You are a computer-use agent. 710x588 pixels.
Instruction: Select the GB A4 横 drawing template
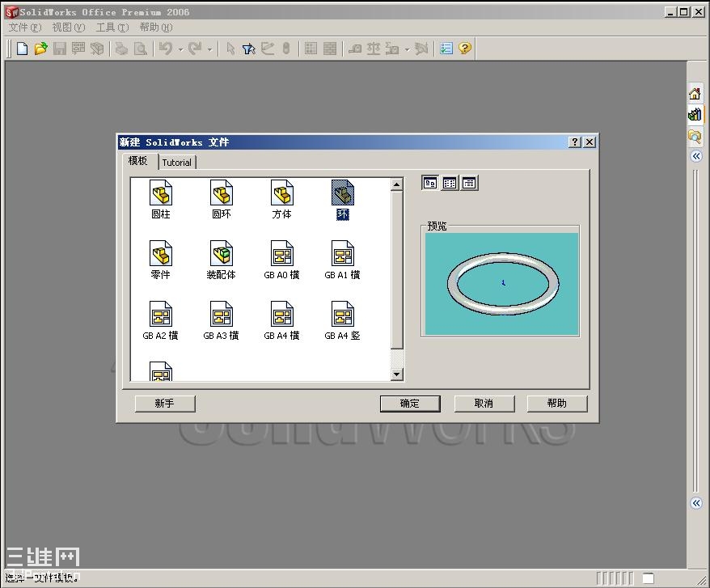pos(281,321)
